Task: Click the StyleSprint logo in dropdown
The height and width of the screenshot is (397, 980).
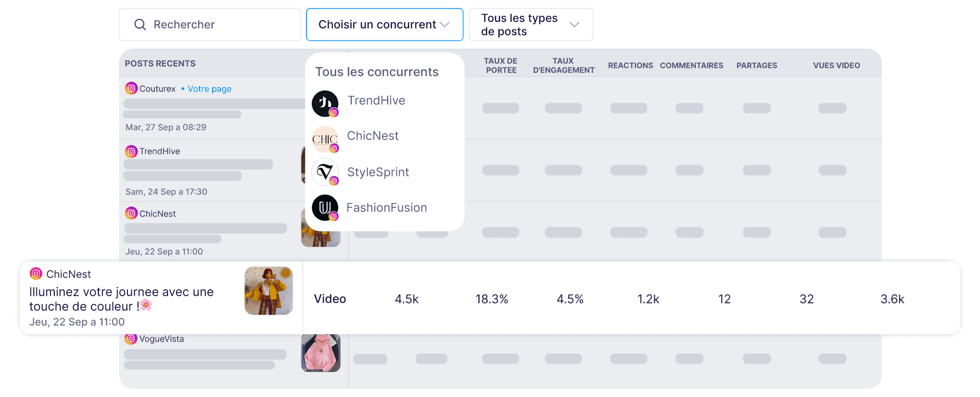Action: [x=325, y=172]
